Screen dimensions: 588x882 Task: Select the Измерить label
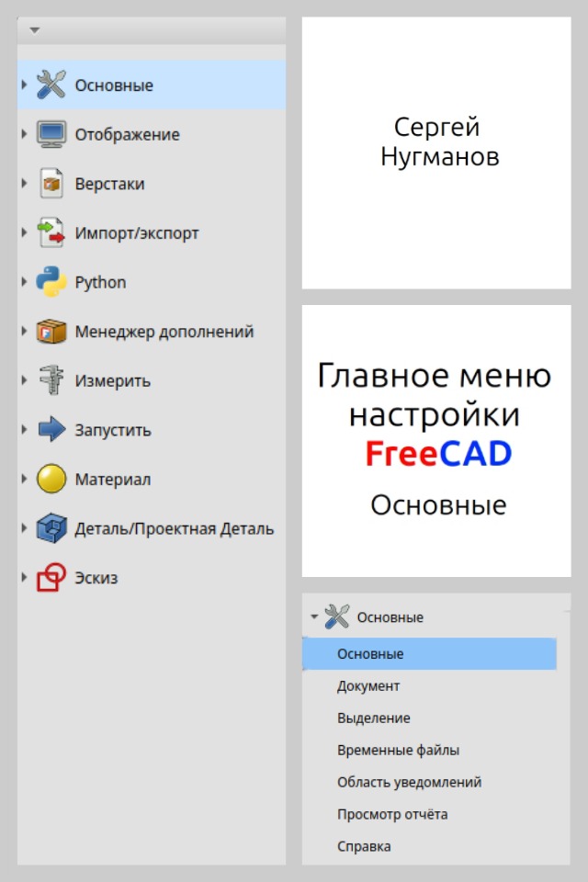point(112,380)
